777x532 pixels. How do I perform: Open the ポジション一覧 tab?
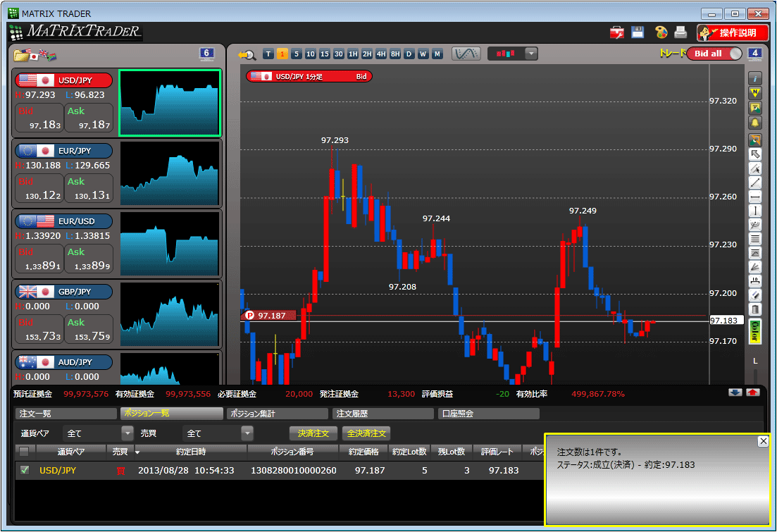(171, 414)
